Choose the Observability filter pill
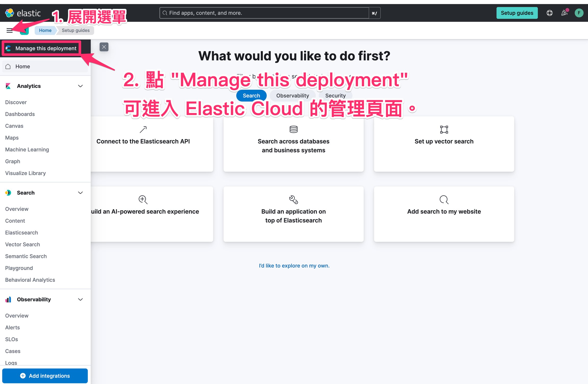The width and height of the screenshot is (588, 384). click(x=292, y=96)
